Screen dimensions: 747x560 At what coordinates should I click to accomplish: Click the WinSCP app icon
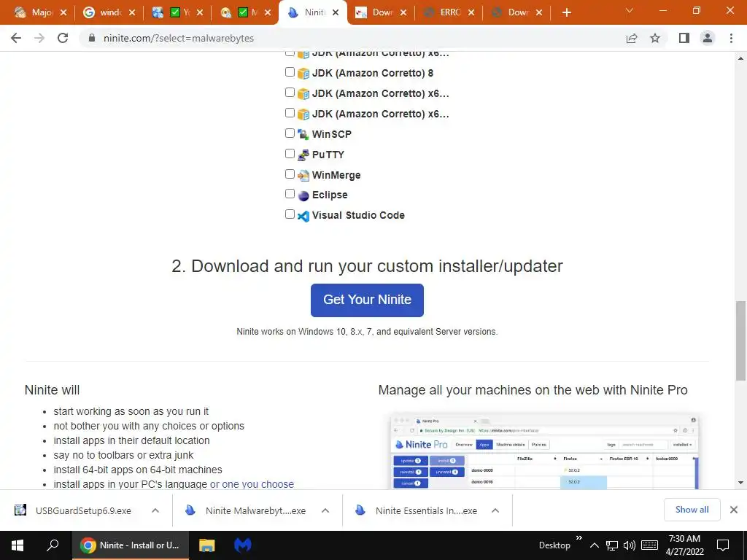(x=303, y=134)
